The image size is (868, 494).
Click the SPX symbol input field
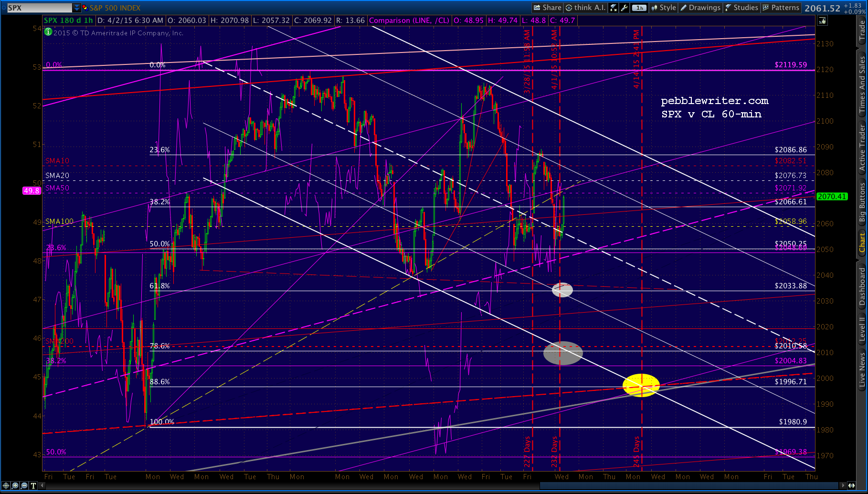click(39, 8)
